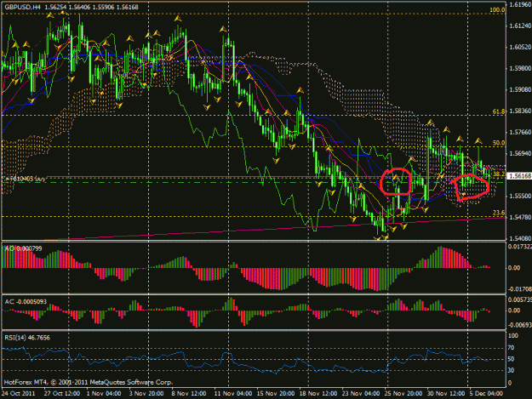Click price axis value 1.56940

520,154
